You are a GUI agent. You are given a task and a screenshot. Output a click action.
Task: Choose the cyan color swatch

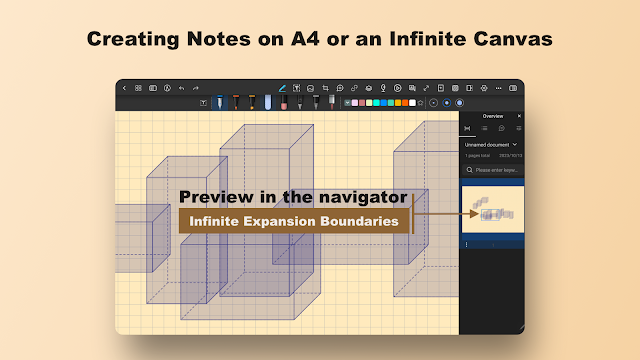click(x=376, y=103)
